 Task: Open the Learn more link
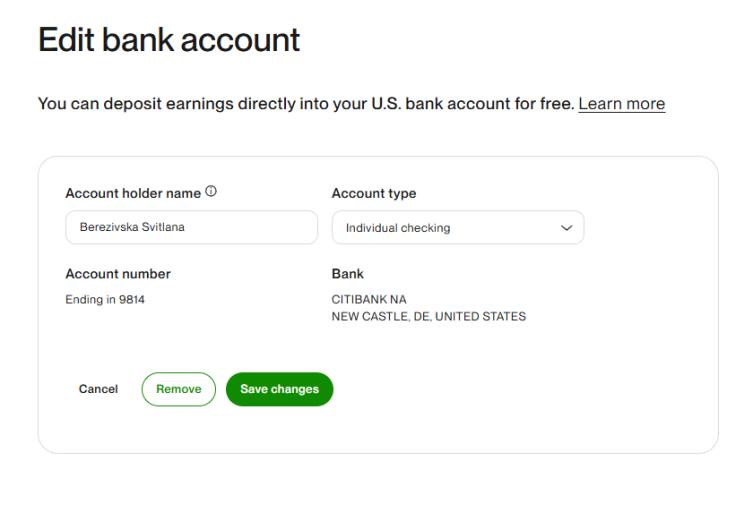(x=621, y=104)
